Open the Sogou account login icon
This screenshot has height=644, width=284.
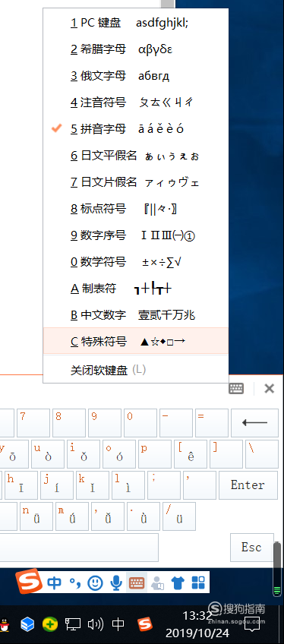tap(157, 582)
